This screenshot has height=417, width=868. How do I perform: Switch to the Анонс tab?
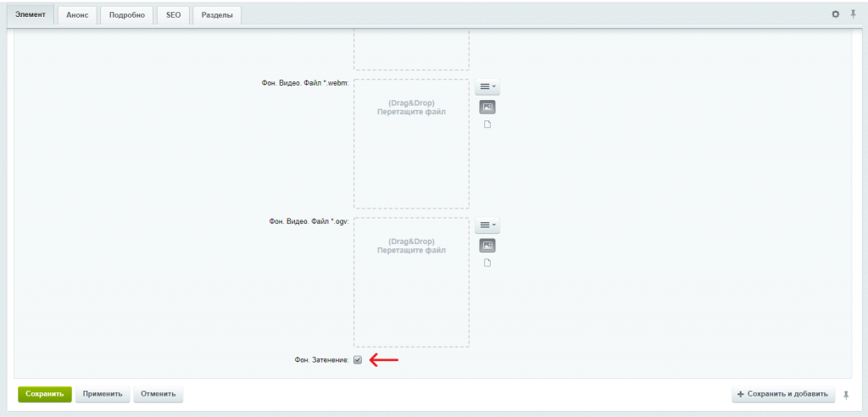point(76,14)
